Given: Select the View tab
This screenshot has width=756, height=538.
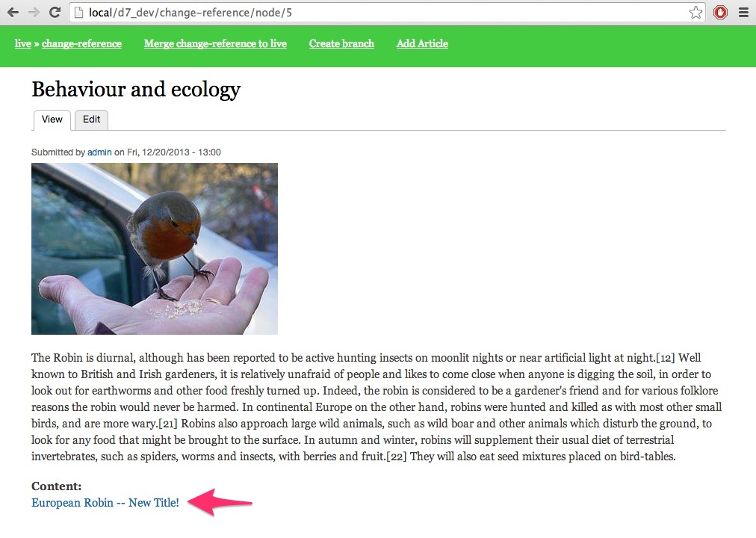Looking at the screenshot, I should click(x=52, y=120).
